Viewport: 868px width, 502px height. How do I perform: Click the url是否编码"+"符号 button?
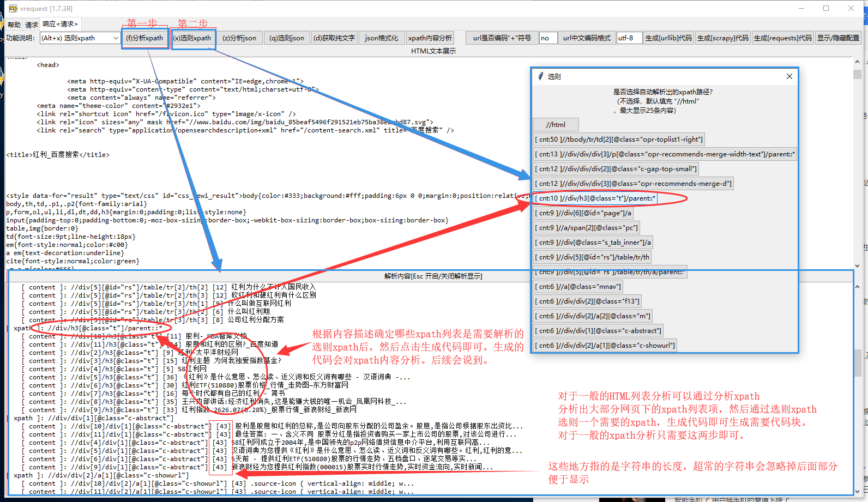coord(502,38)
